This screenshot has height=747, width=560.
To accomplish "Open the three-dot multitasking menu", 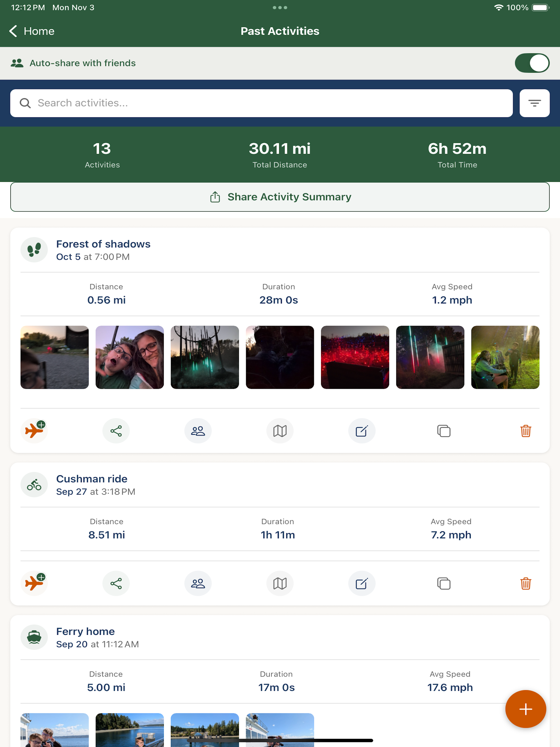I will click(x=280, y=7).
